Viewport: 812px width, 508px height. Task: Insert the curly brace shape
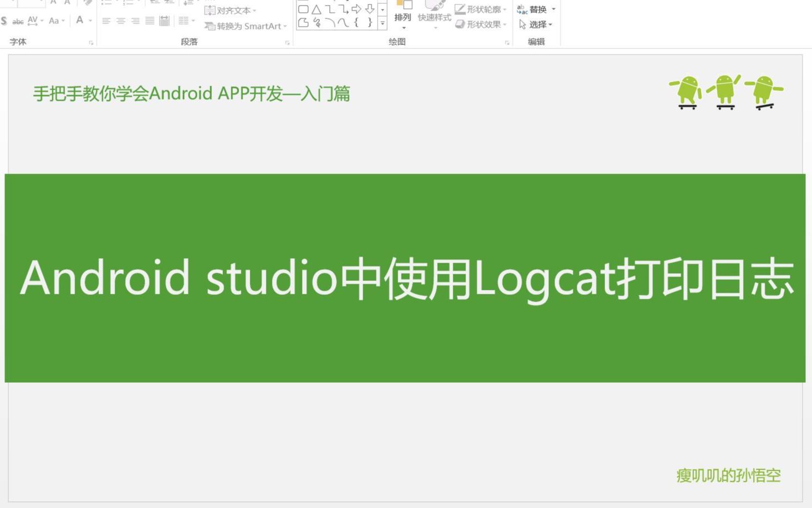click(356, 23)
